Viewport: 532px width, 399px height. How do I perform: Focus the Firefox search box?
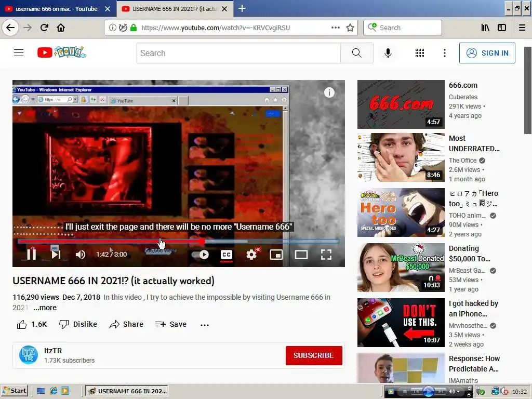[x=403, y=28]
